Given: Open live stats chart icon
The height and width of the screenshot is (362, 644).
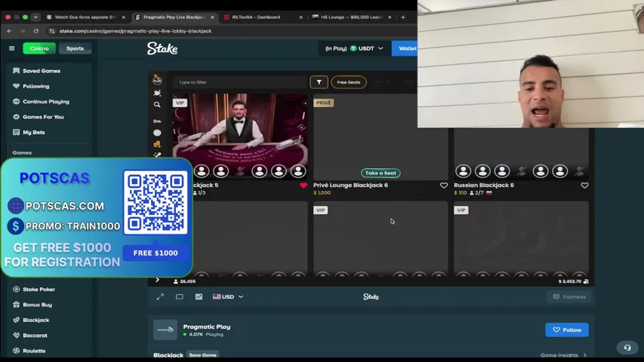Looking at the screenshot, I should click(199, 296).
